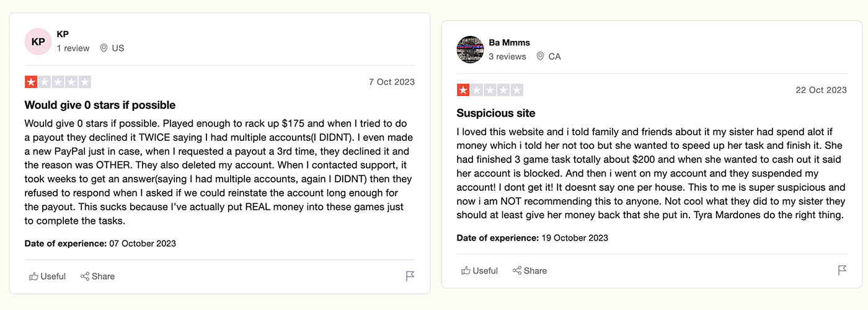Viewport: 868px width, 310px height.
Task: Click Ba Mmms' '3 reviews' count
Action: (x=507, y=56)
